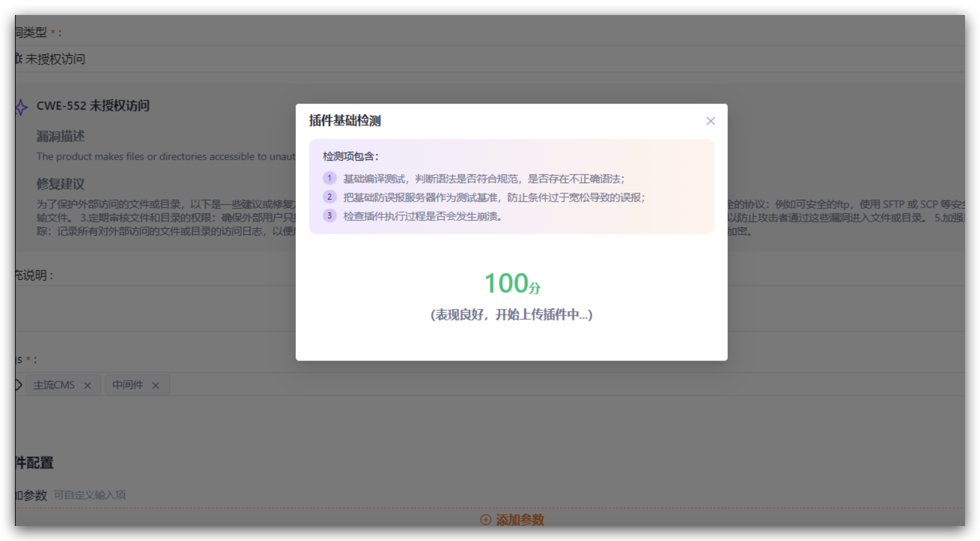The image size is (980, 541).
Task: Focus the 补充说明 text area
Action: coord(152,308)
